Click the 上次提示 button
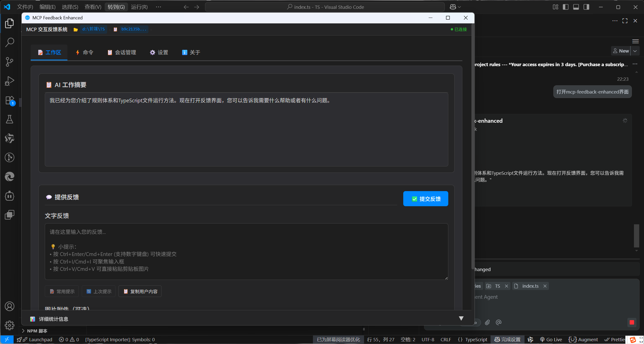644x344 pixels. coord(99,291)
